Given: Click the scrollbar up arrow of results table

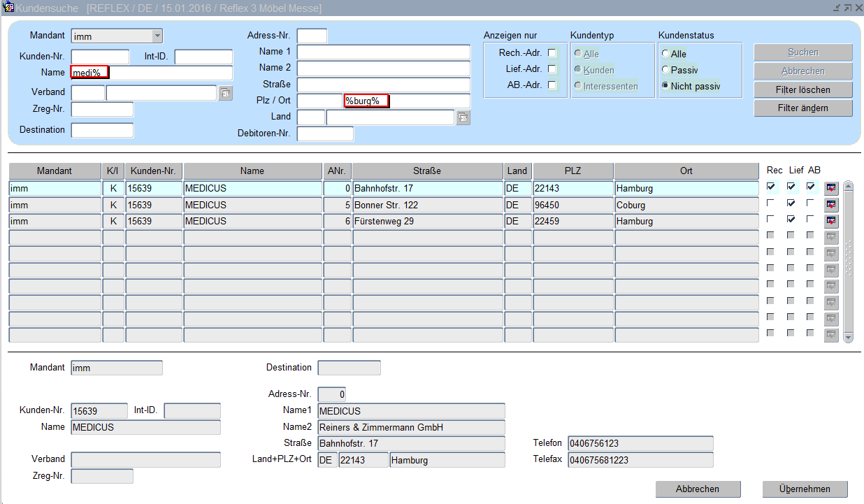Looking at the screenshot, I should 849,187.
